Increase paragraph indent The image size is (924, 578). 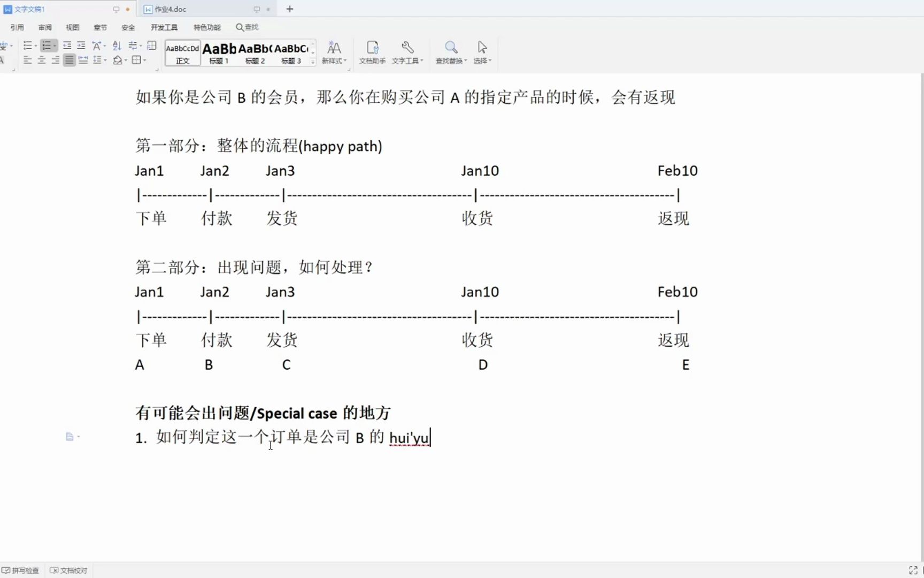click(81, 46)
